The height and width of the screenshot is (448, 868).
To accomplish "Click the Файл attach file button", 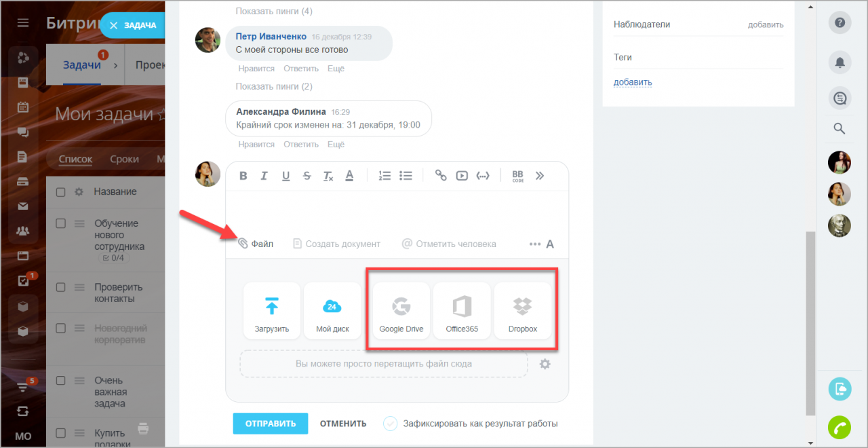I will pos(256,244).
